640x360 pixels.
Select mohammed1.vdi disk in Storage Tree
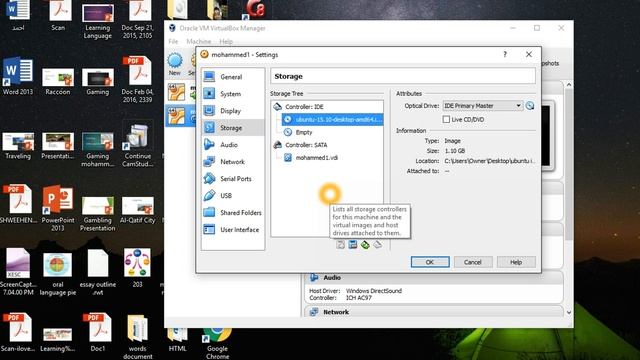pos(316,158)
